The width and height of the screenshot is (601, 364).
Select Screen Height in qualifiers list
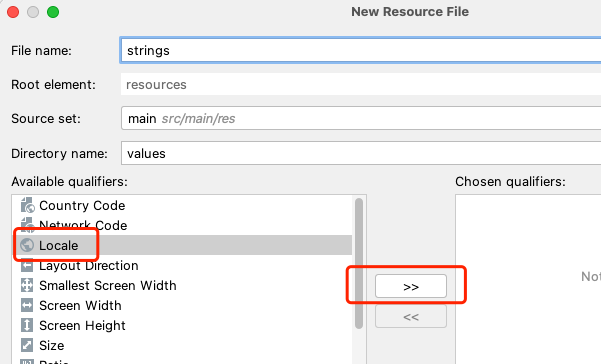182,325
